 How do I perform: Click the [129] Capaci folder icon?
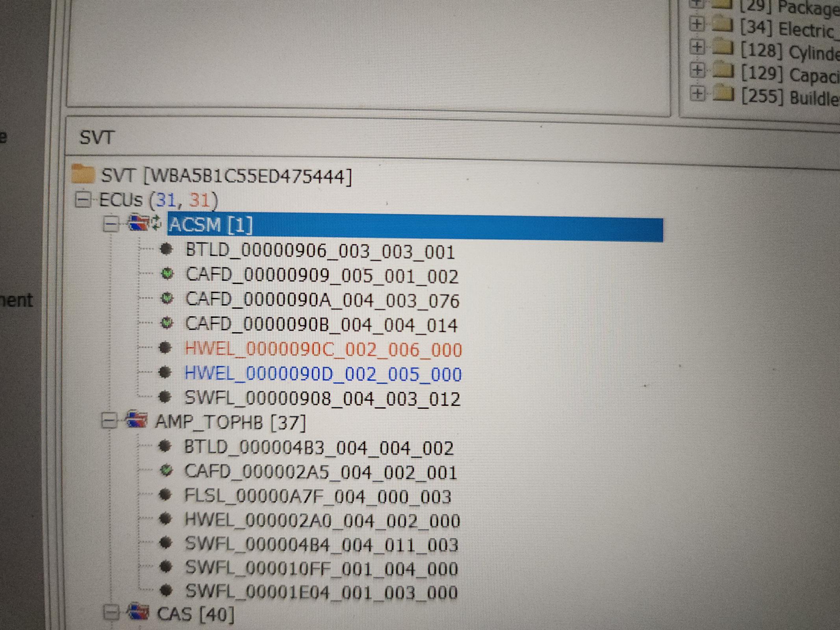pos(723,72)
